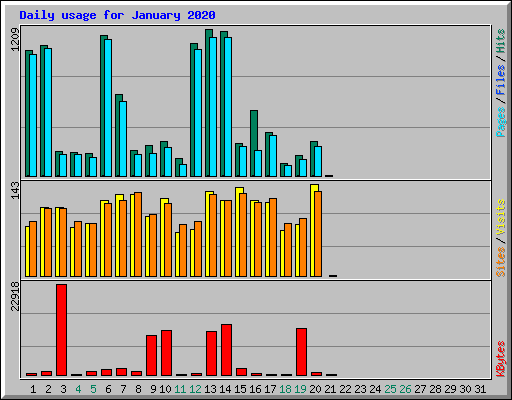Click the "Pages" legend label

point(501,122)
